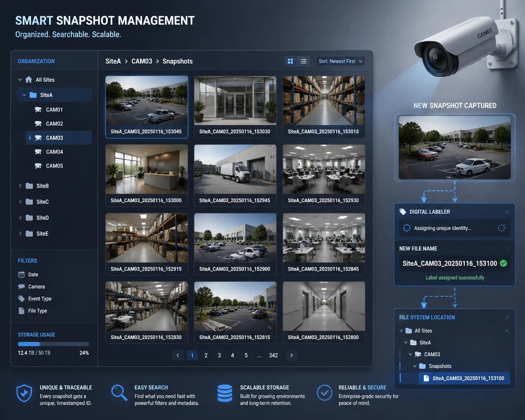Go to the previous page

coord(178,355)
